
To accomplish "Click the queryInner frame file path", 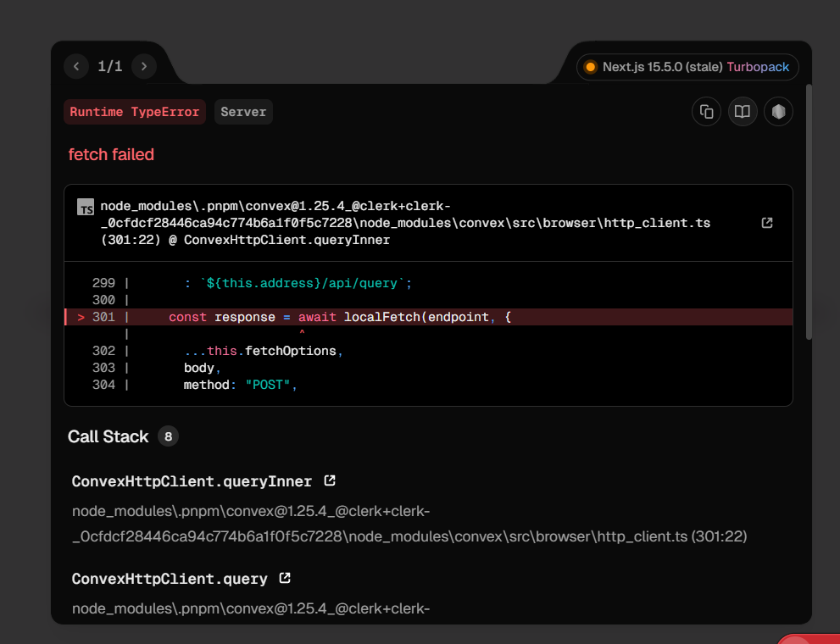I will pyautogui.click(x=409, y=524).
